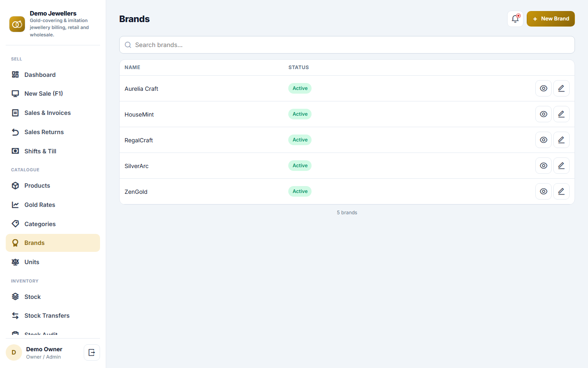Click the Aurelia Craft name

[x=141, y=89]
